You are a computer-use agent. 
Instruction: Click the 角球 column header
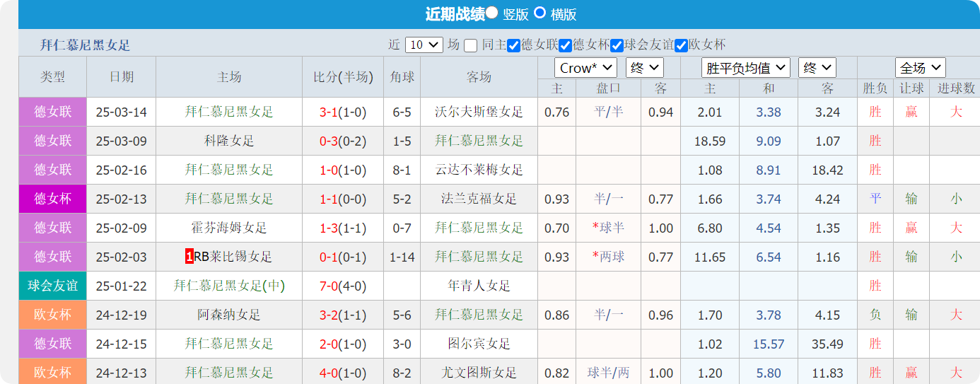[402, 77]
